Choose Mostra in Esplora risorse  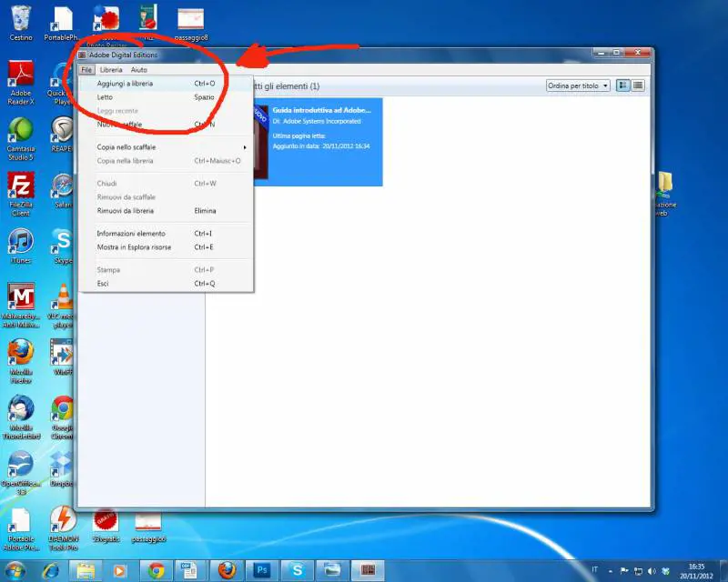tap(167, 247)
